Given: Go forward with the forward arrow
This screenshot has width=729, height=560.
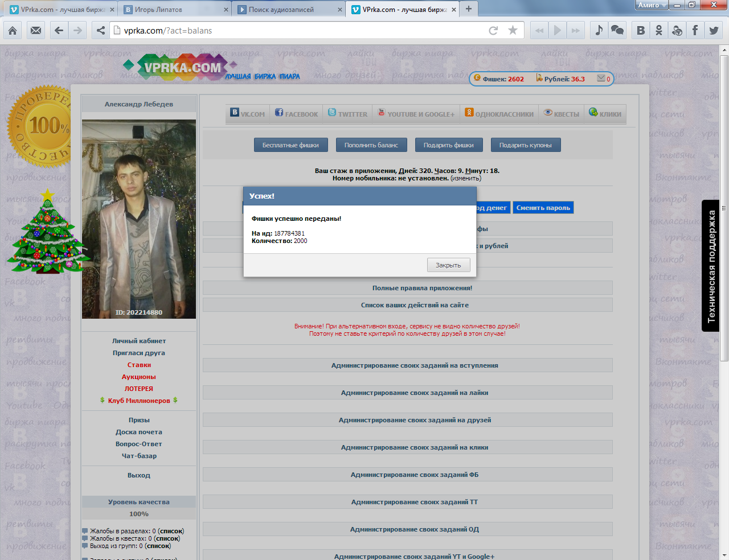Looking at the screenshot, I should click(78, 31).
